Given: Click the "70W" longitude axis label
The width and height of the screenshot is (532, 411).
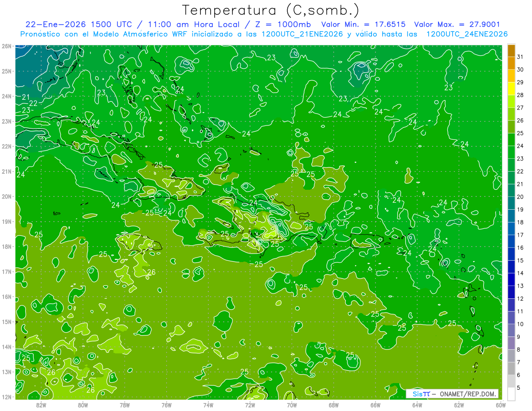Looking at the screenshot, I should pos(292,404).
